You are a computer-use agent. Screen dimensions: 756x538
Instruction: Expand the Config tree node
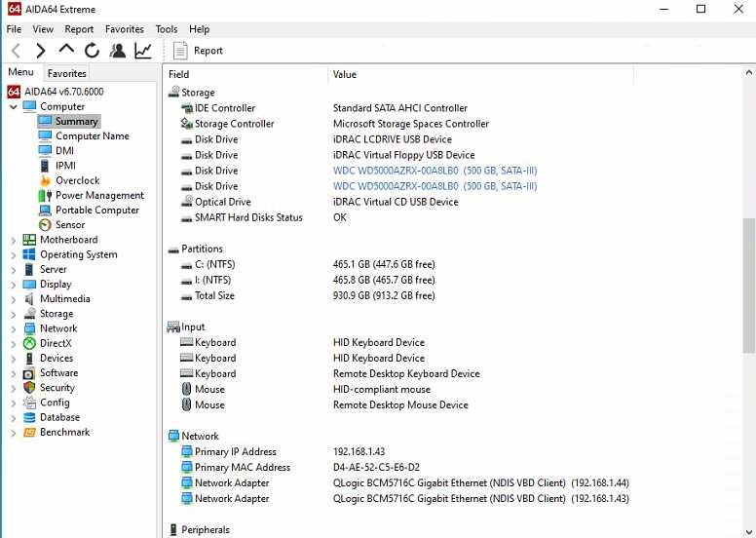click(x=14, y=403)
